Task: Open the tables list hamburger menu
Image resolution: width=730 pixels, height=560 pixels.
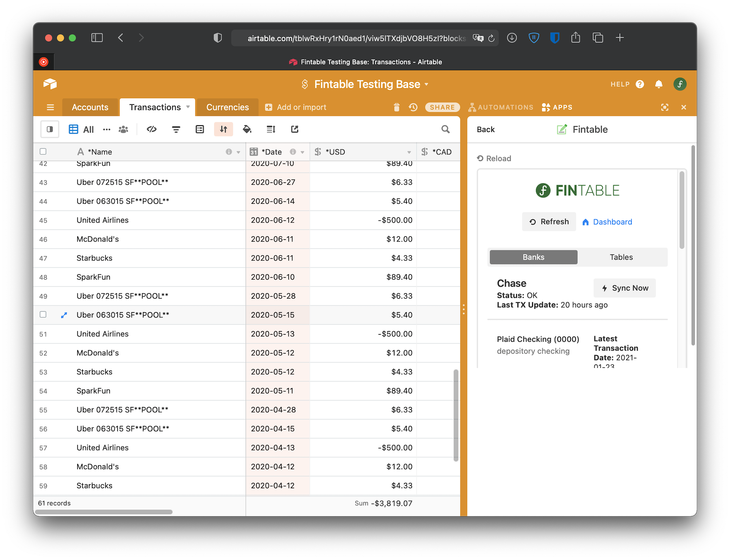Action: (x=50, y=107)
